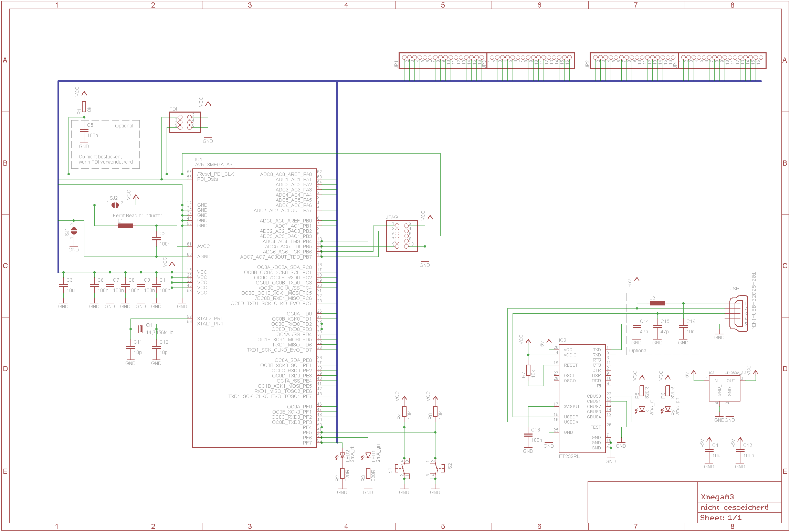Screen dimensions: 790x532
Task: Click the 3V3OUT pin label on IC2
Action: point(571,407)
